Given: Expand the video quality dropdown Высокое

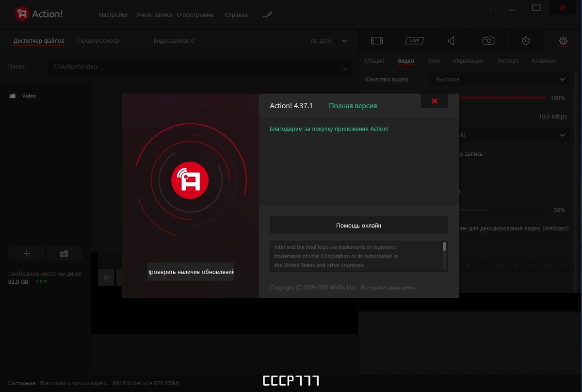Looking at the screenshot, I should 499,79.
